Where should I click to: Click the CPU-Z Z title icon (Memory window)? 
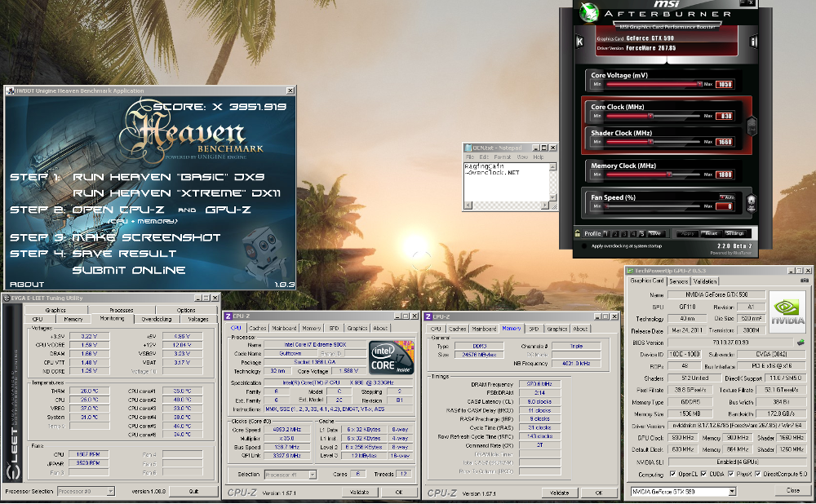tap(428, 316)
